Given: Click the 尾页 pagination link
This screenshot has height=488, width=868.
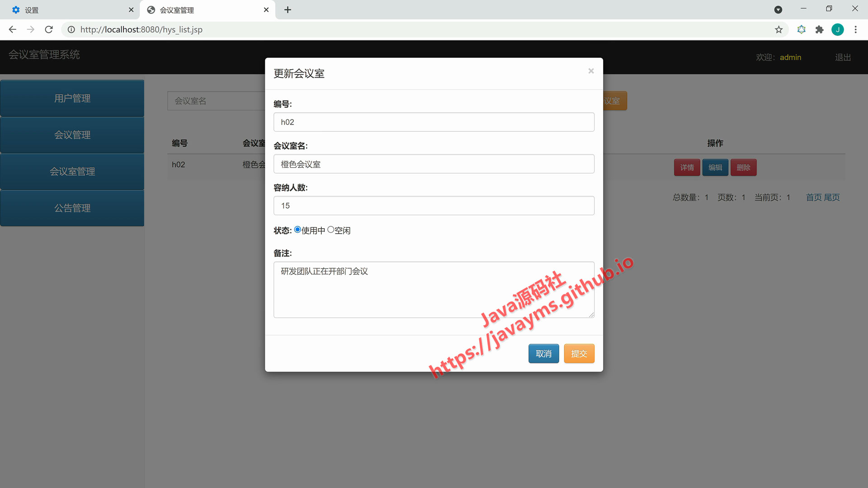Looking at the screenshot, I should point(832,197).
